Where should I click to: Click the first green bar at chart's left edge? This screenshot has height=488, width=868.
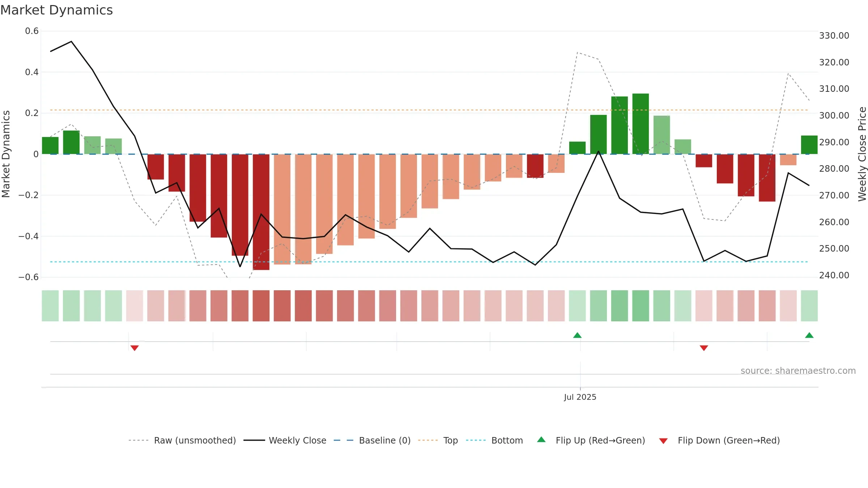click(50, 146)
